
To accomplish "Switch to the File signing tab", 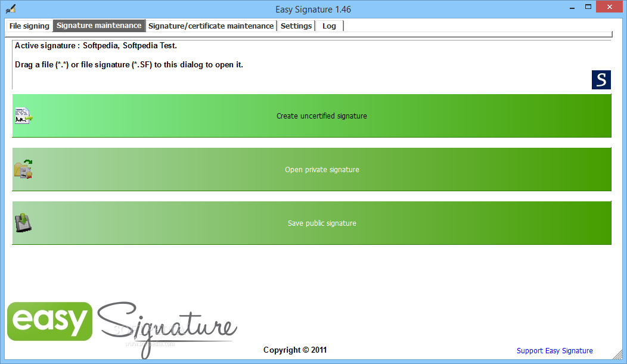I will tap(29, 26).
